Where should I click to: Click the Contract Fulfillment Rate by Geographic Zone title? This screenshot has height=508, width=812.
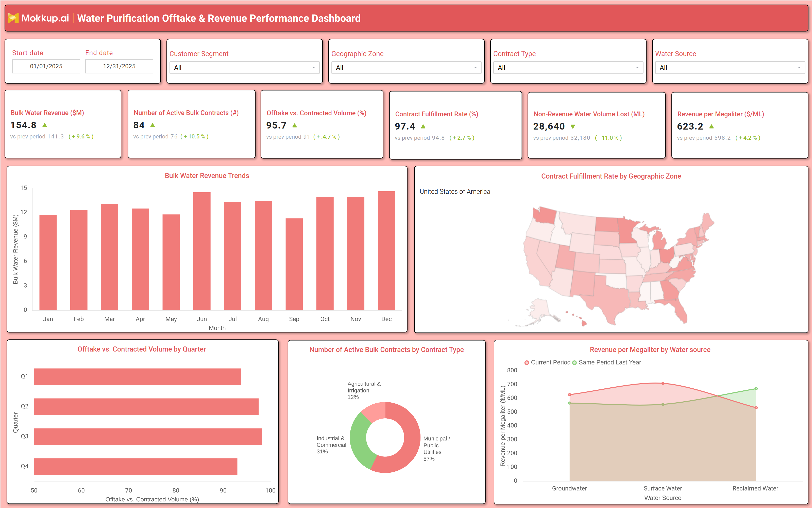(x=611, y=176)
